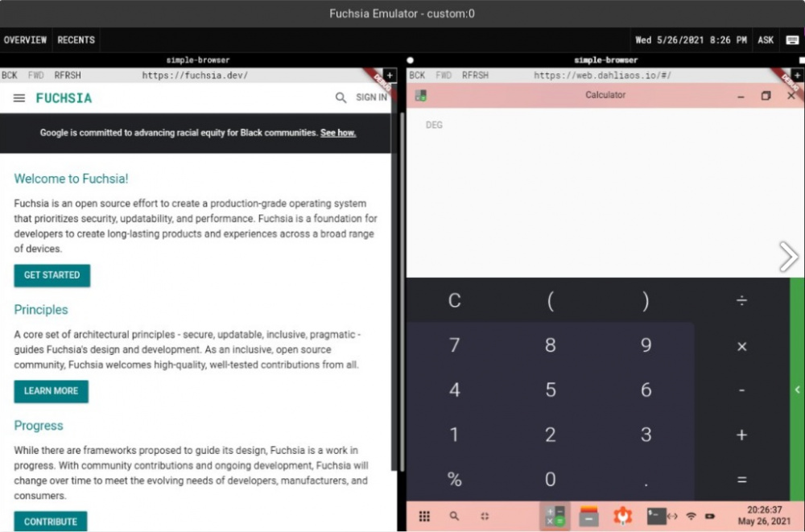
Task: Click the divide operator key
Action: pyautogui.click(x=741, y=300)
